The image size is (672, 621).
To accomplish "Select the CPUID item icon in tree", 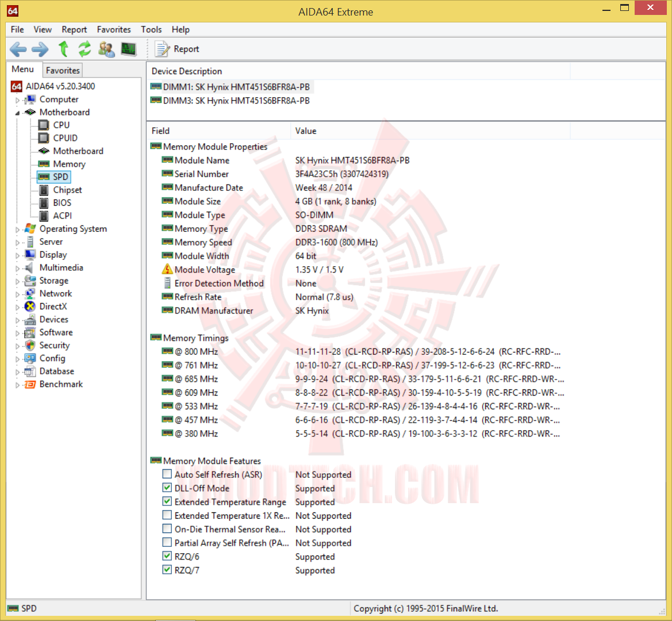I will pos(44,138).
